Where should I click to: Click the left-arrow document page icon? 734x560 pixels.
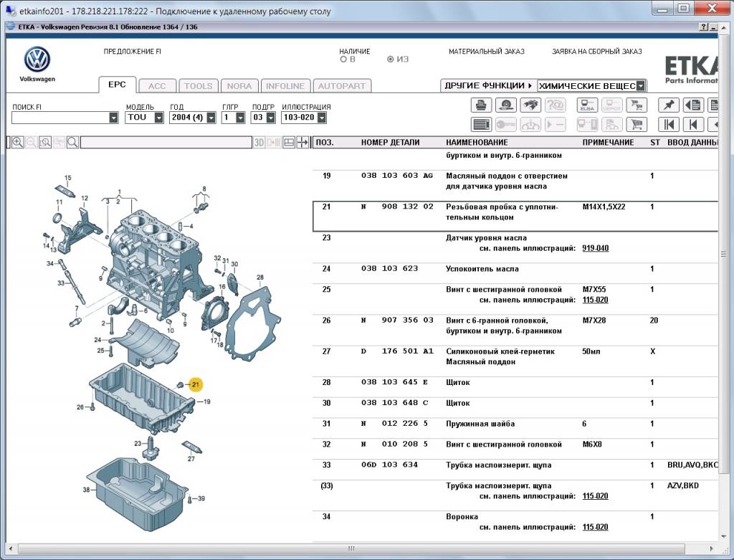tap(693, 105)
